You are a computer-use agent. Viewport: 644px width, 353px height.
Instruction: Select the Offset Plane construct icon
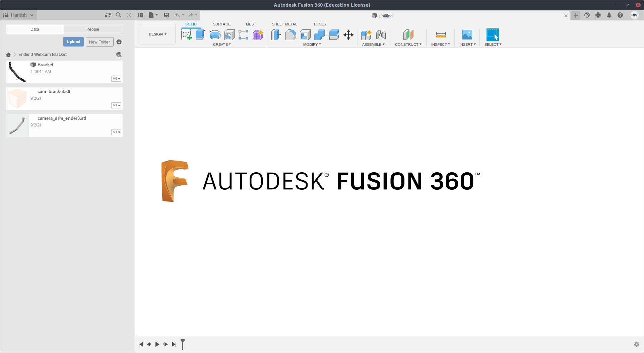(x=408, y=35)
